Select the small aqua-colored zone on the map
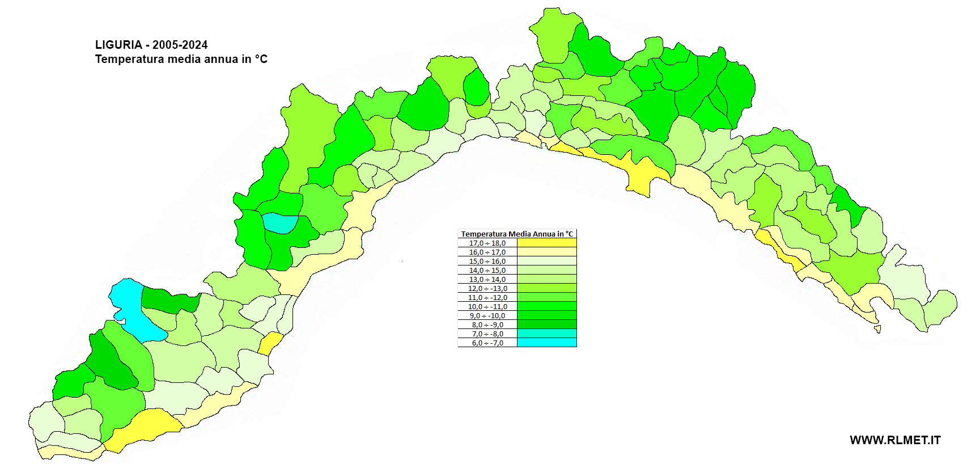980x468 pixels. tap(279, 223)
